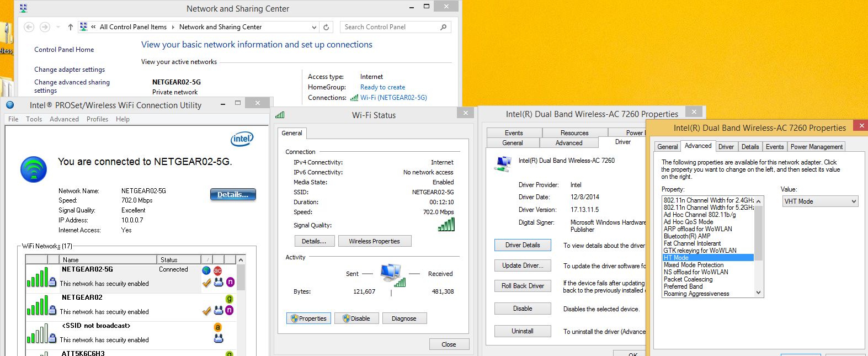This screenshot has width=868, height=356.
Task: Click the Intel logo in PROSet utility
Action: [242, 139]
